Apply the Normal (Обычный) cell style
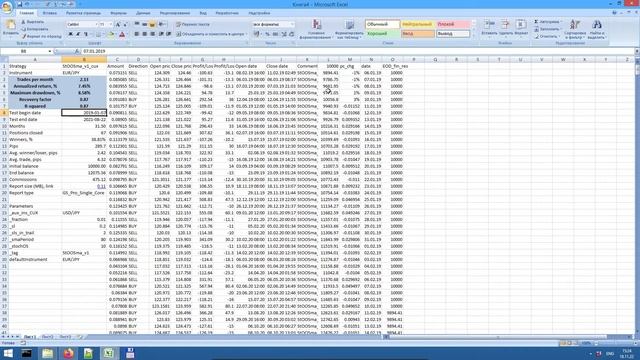 click(382, 24)
